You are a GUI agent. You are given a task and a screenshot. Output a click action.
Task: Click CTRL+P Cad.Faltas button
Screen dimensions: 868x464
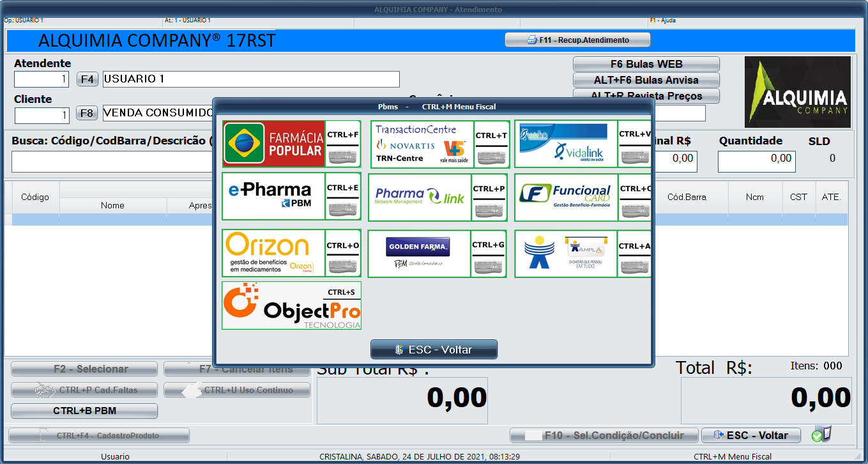pos(84,390)
